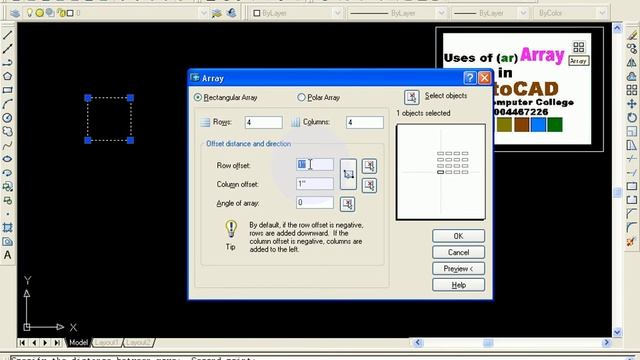The image size is (640, 360).
Task: Click the Row offset input field
Action: [x=315, y=164]
